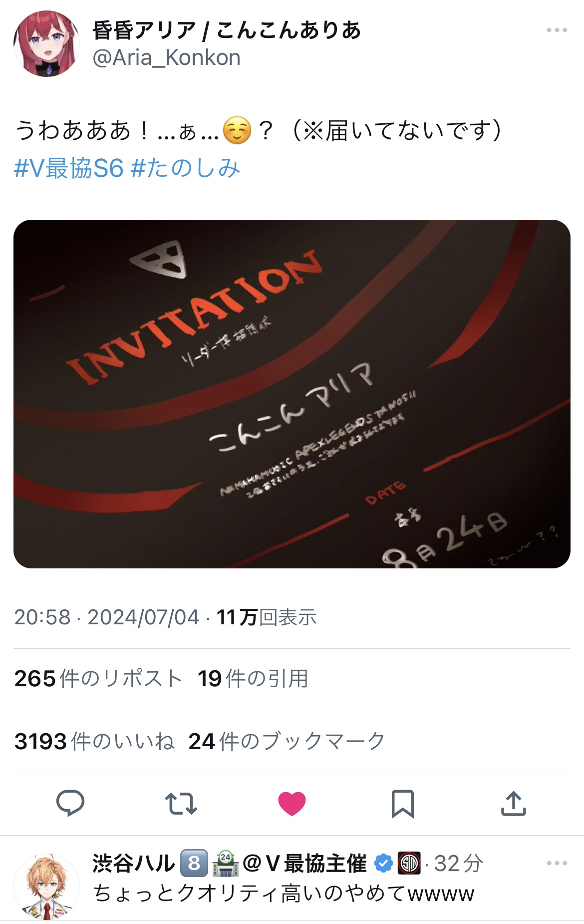This screenshot has height=924, width=584.
Task: Show the 265件のリポスト list
Action: pos(98,679)
